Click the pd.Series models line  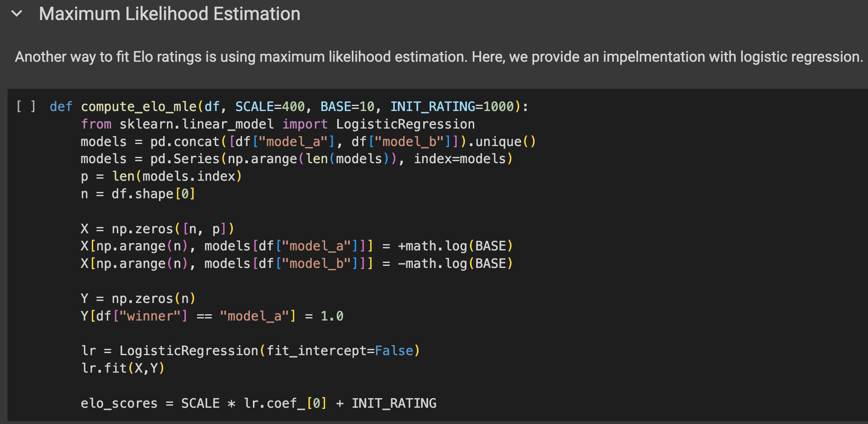tap(297, 159)
